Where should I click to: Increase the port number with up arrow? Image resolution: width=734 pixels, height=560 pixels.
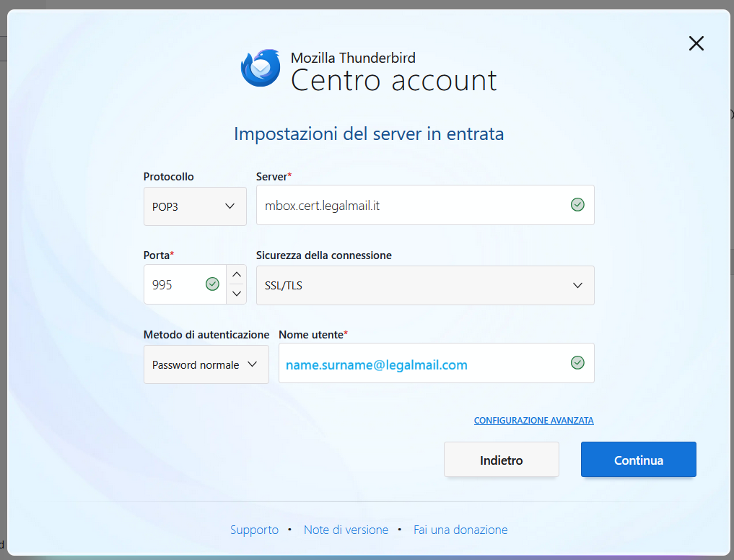236,276
